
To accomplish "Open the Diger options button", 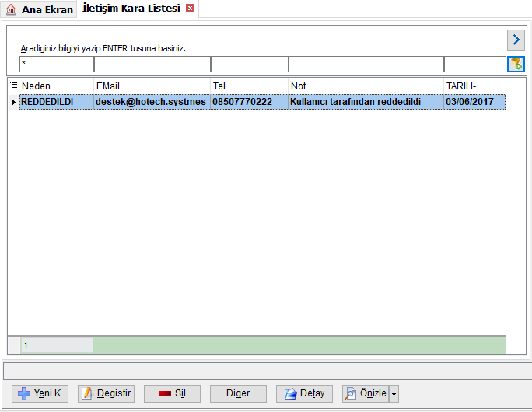I will (x=238, y=393).
